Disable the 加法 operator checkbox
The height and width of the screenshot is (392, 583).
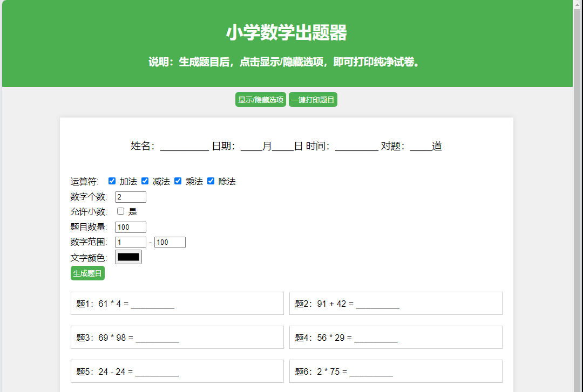point(111,181)
